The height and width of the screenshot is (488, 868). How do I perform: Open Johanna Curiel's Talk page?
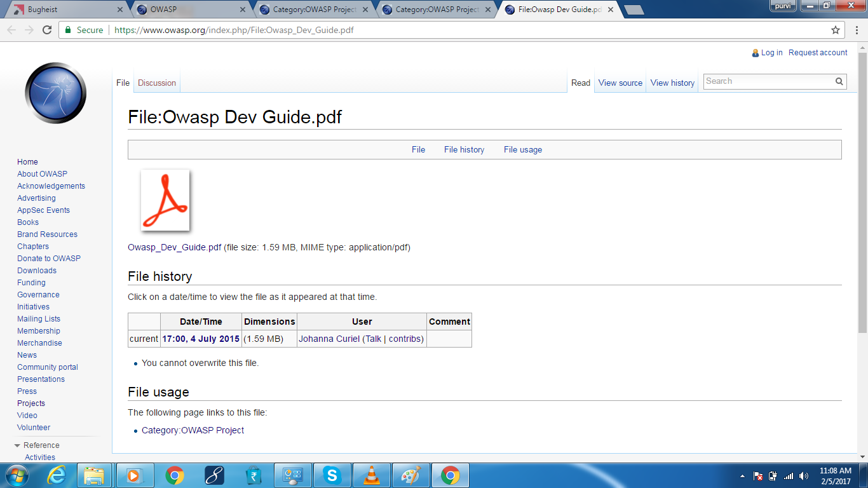[x=374, y=339]
